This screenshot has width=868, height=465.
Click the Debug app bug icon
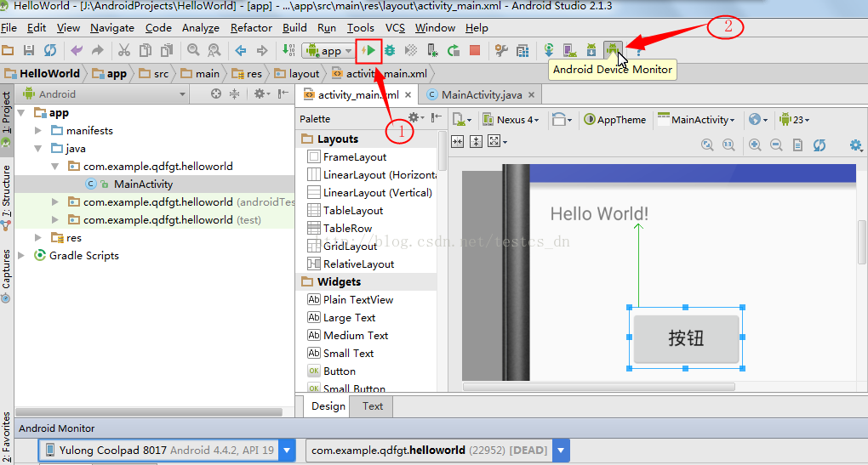[x=390, y=50]
